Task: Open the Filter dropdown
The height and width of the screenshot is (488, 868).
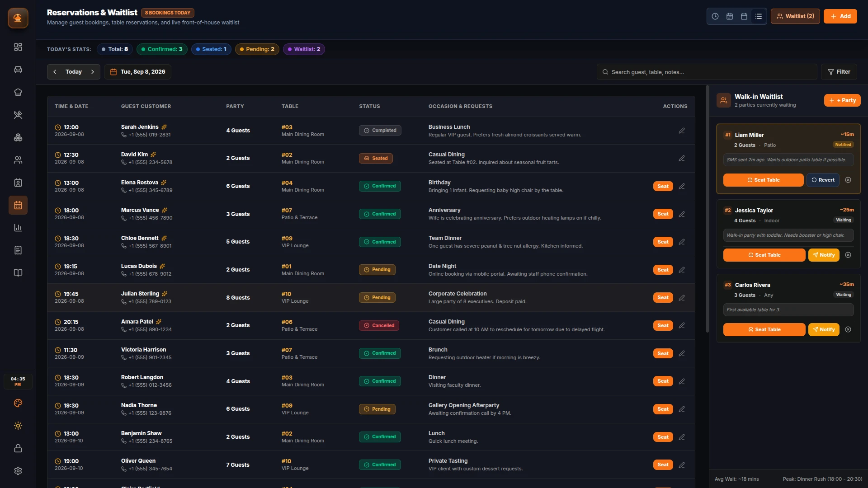Action: point(839,72)
